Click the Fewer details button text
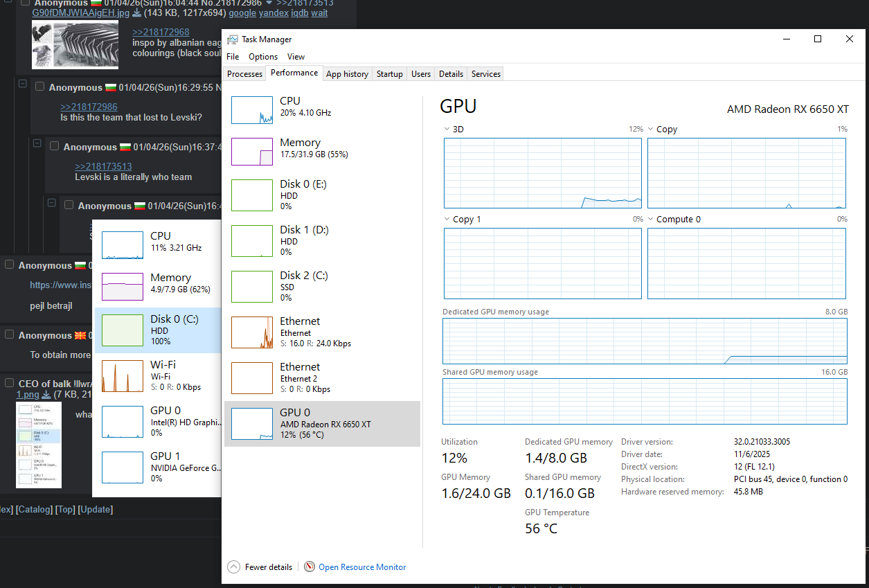This screenshot has width=869, height=588. [x=269, y=567]
